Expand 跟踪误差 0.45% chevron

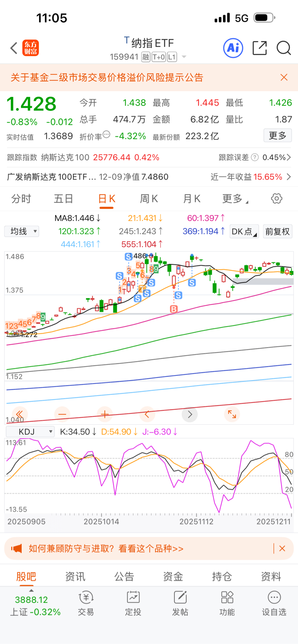point(289,157)
